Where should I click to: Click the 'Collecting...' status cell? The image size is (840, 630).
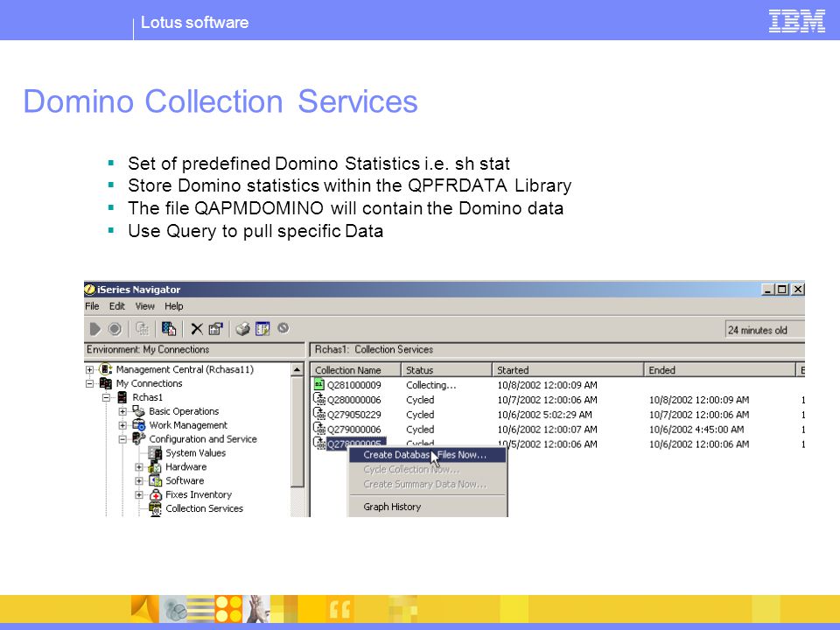pos(431,385)
